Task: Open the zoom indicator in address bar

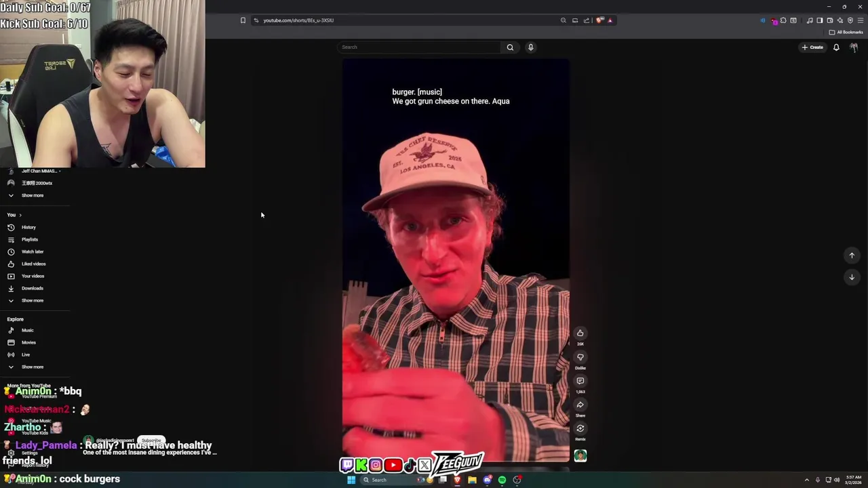Action: 563,20
